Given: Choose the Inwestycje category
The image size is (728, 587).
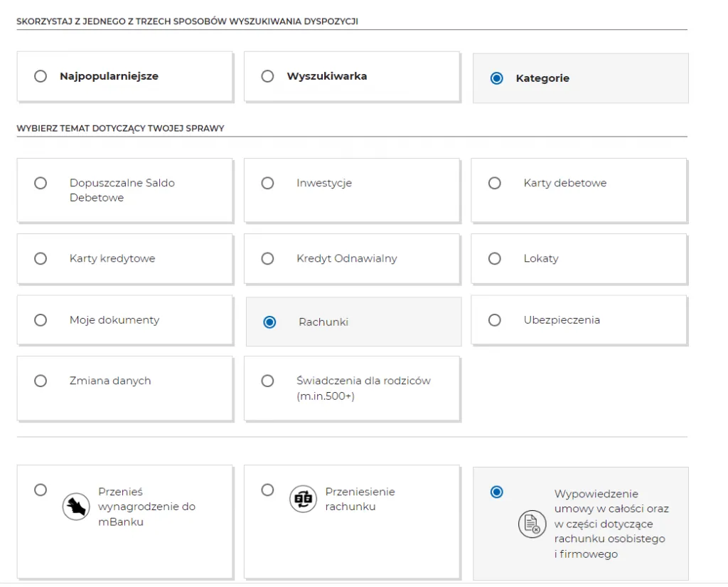Looking at the screenshot, I should [267, 183].
